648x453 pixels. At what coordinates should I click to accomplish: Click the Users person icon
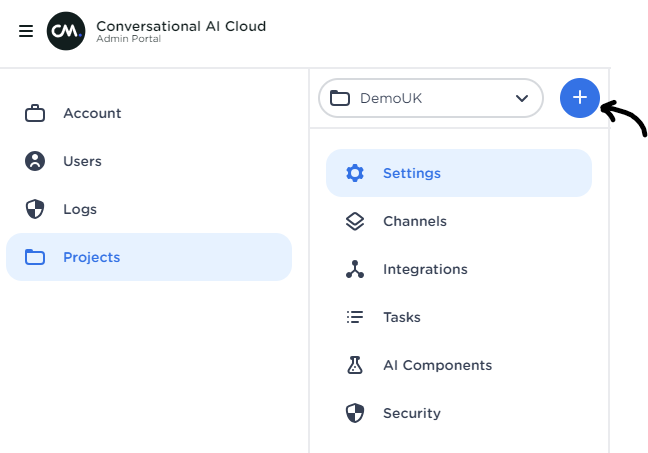(35, 161)
